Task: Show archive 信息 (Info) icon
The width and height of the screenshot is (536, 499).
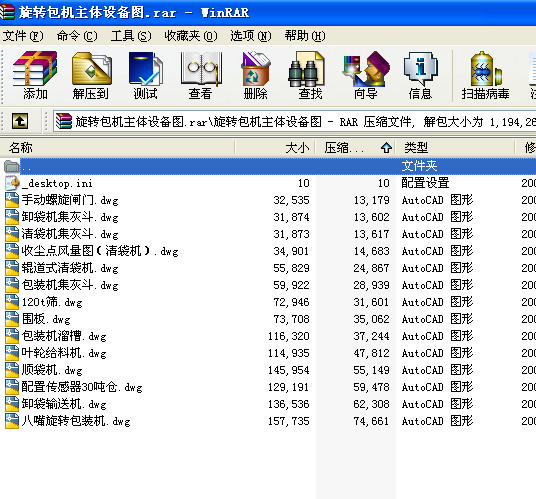Action: coord(420,69)
